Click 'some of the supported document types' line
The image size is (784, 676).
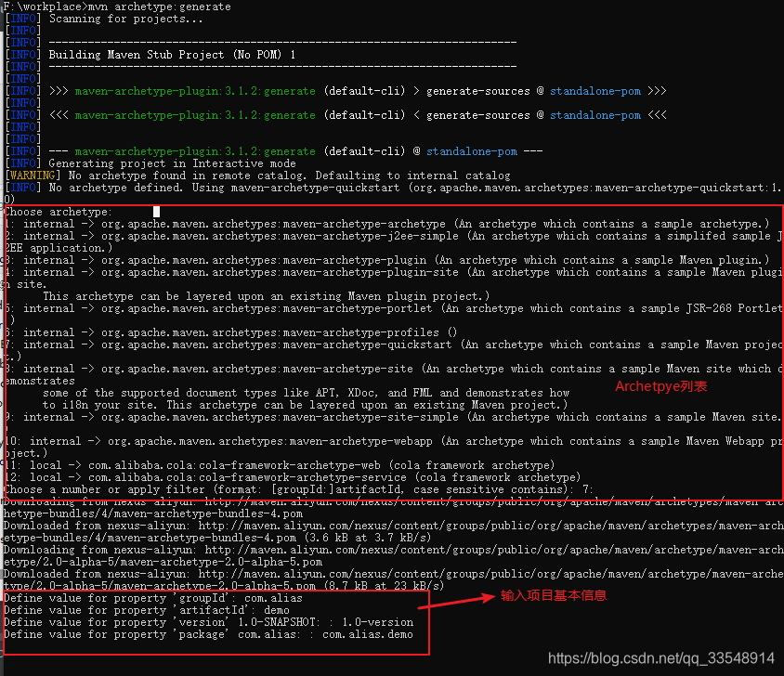[x=306, y=393]
